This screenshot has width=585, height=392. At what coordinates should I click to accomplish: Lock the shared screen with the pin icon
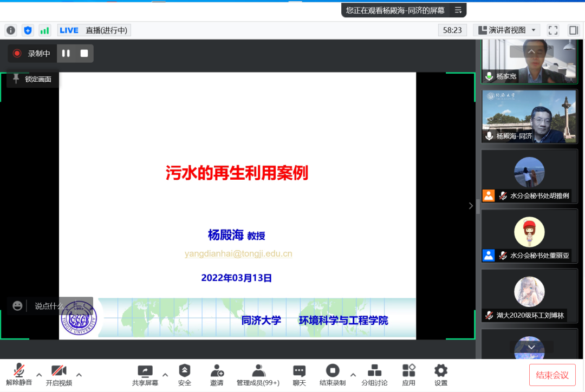(16, 79)
